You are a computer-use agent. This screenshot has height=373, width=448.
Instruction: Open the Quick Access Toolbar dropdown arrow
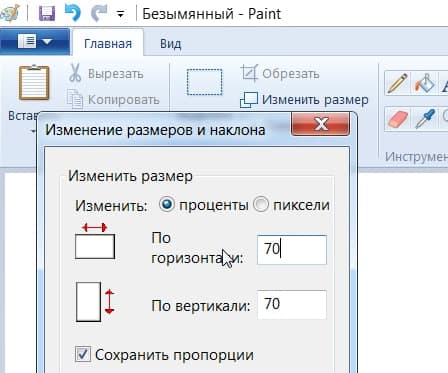point(120,14)
